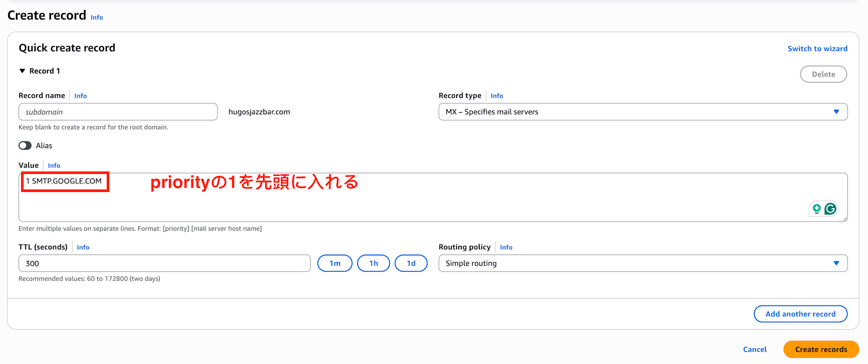Click the 'Recommended values: 60 to 172800' hint

point(89,279)
